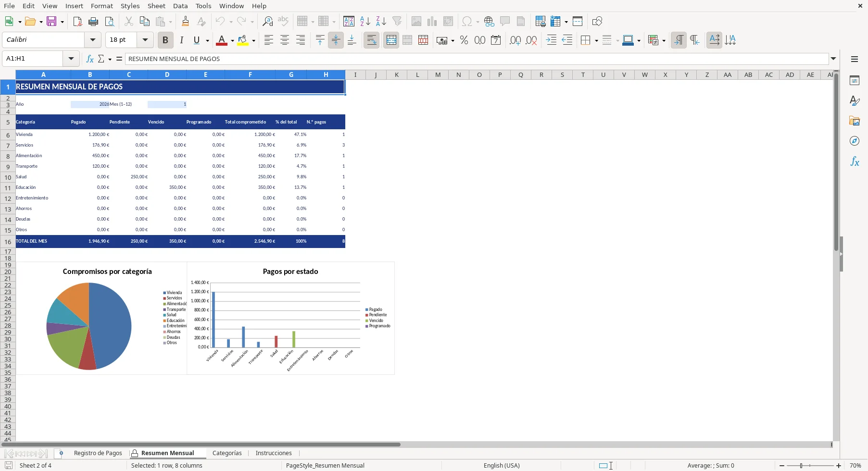This screenshot has width=868, height=471.
Task: Switch to Registro de Pagos sheet tab
Action: (x=98, y=453)
